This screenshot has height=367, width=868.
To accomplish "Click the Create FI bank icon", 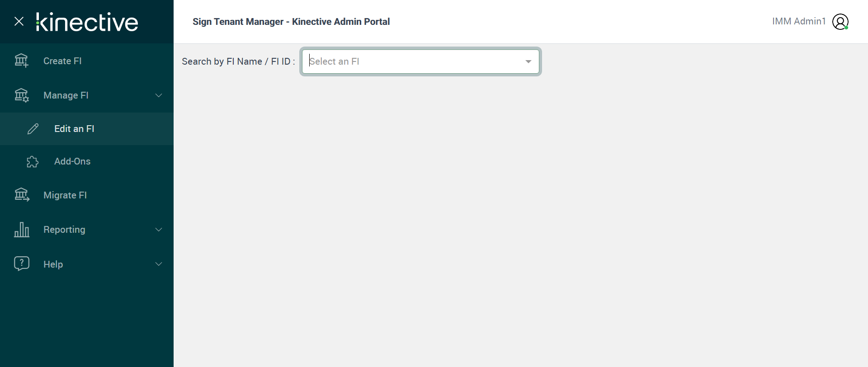I will click(x=21, y=61).
